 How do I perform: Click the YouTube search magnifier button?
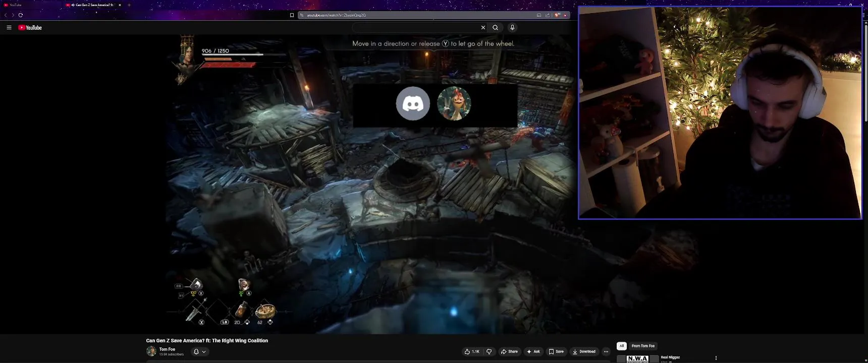click(x=496, y=28)
